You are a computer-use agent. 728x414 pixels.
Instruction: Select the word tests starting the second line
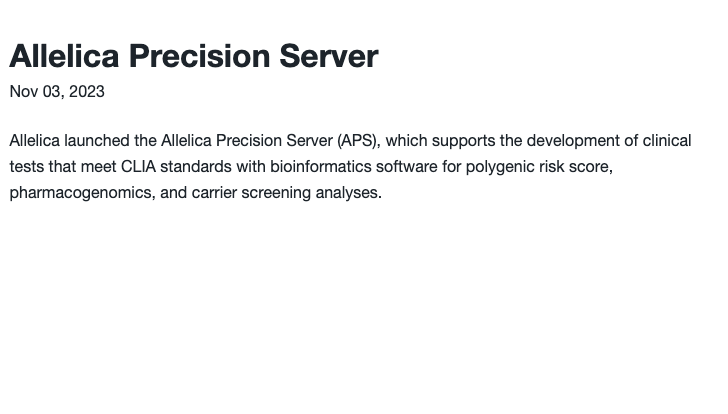(27, 167)
